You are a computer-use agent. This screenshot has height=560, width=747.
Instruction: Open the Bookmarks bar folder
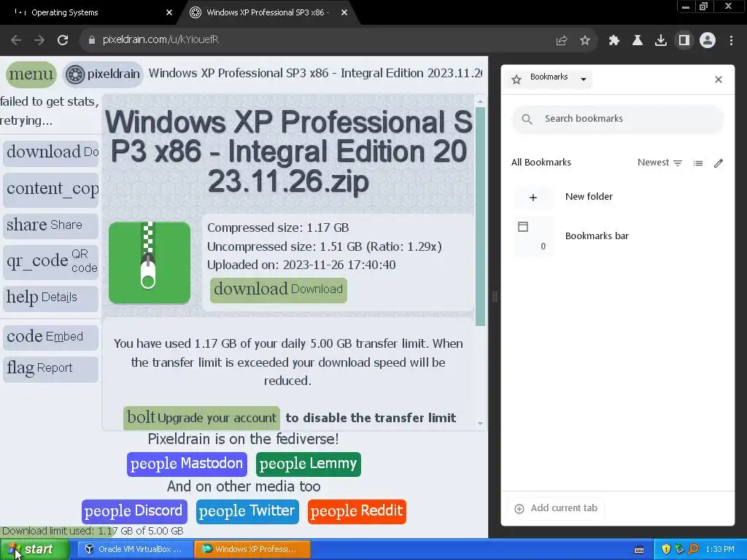point(617,236)
